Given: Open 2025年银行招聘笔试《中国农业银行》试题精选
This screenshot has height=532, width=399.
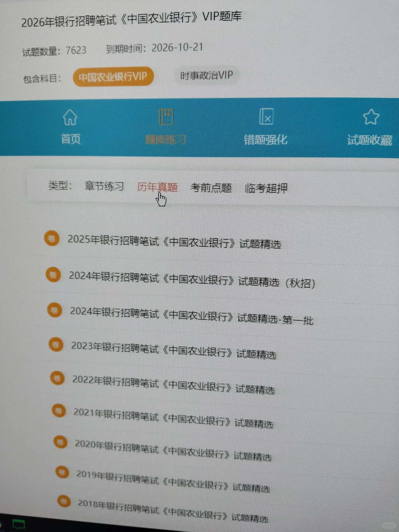Looking at the screenshot, I should (x=174, y=242).
